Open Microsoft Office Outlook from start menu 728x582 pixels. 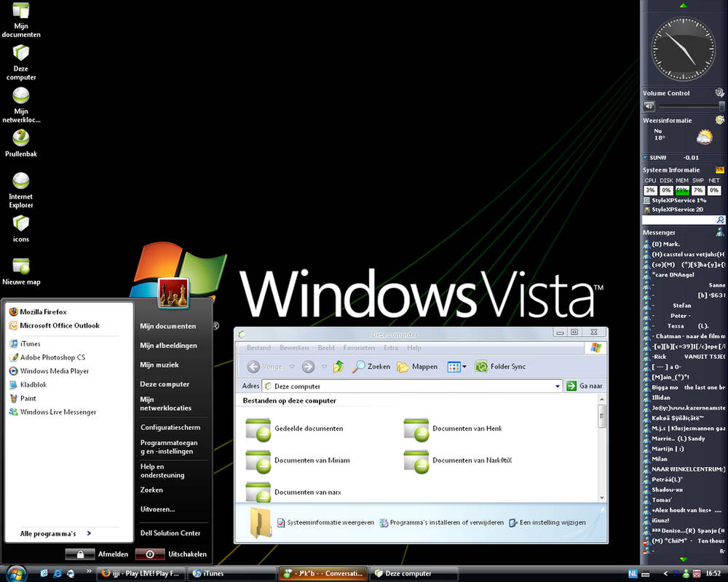55,325
